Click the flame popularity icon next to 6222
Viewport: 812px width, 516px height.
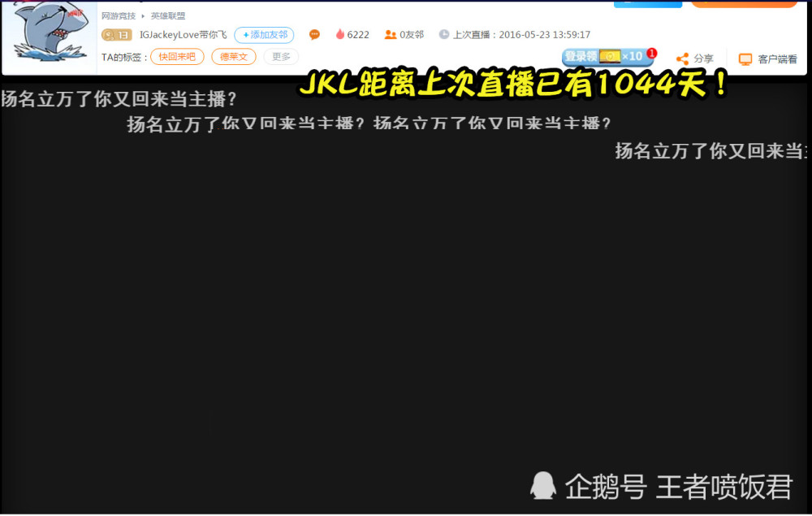339,35
